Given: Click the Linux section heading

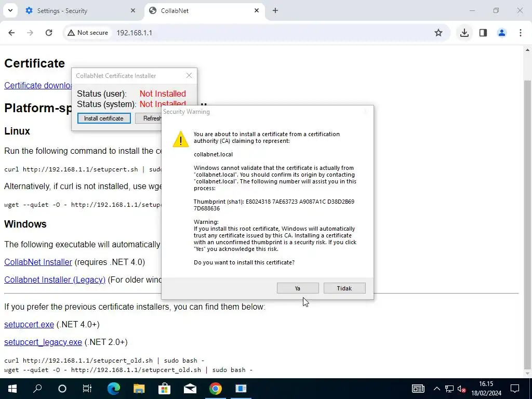Looking at the screenshot, I should pyautogui.click(x=17, y=131).
